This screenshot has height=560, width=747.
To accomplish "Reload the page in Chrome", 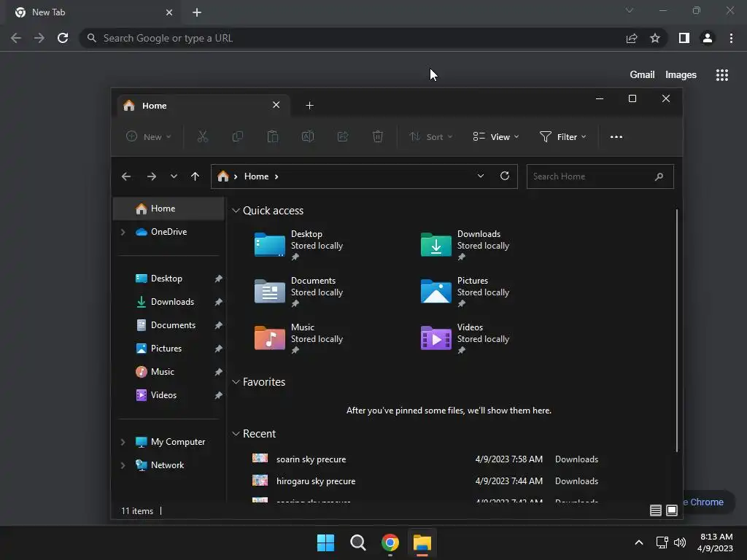I will coord(63,38).
